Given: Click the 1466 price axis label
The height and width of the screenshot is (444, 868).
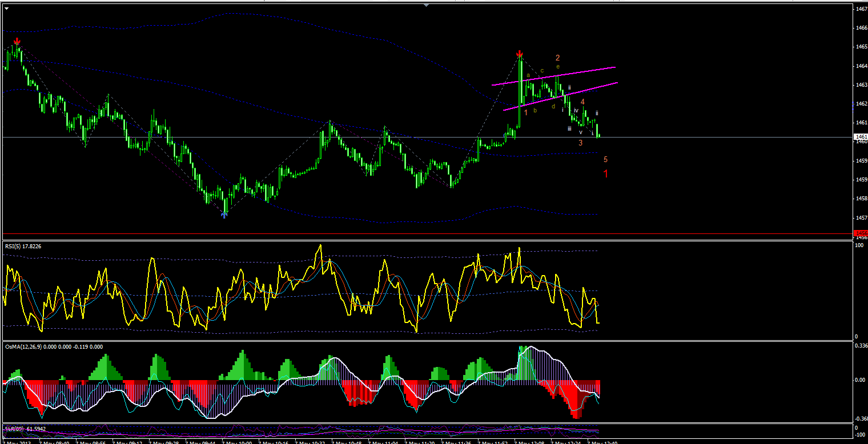Looking at the screenshot, I should tap(862, 28).
